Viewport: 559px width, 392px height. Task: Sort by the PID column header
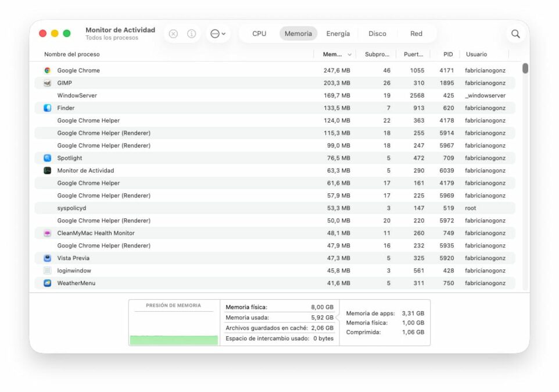(x=448, y=54)
